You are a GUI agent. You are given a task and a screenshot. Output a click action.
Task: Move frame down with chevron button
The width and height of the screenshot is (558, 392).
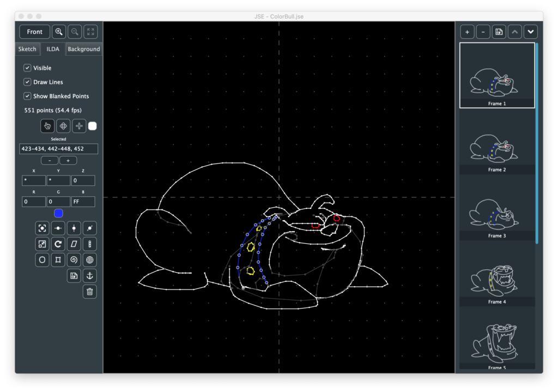531,32
